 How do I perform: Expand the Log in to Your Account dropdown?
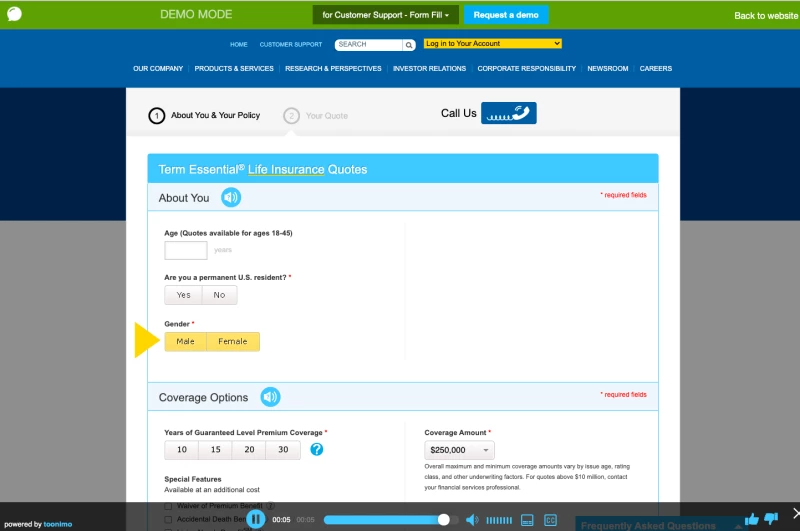click(492, 44)
